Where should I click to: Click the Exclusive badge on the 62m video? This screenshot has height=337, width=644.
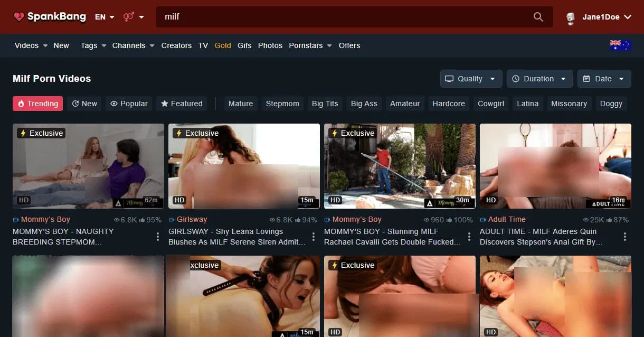[41, 133]
